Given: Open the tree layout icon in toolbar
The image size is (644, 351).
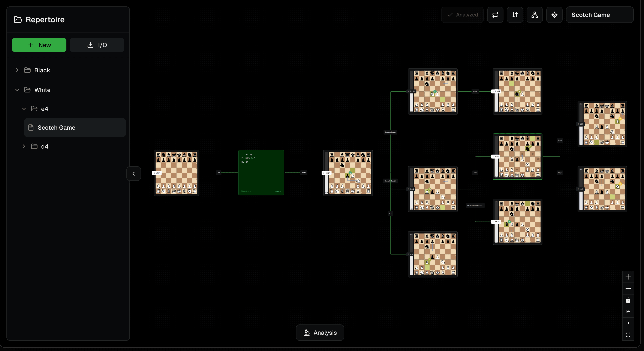Looking at the screenshot, I should pyautogui.click(x=535, y=15).
